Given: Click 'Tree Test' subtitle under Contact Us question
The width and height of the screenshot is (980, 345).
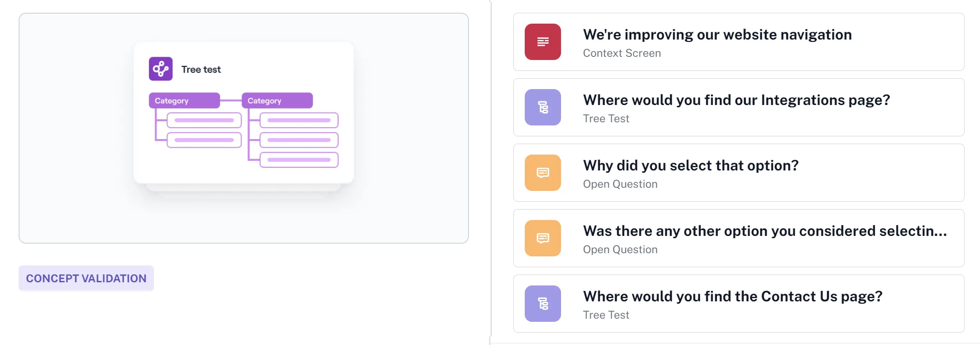Looking at the screenshot, I should 606,315.
